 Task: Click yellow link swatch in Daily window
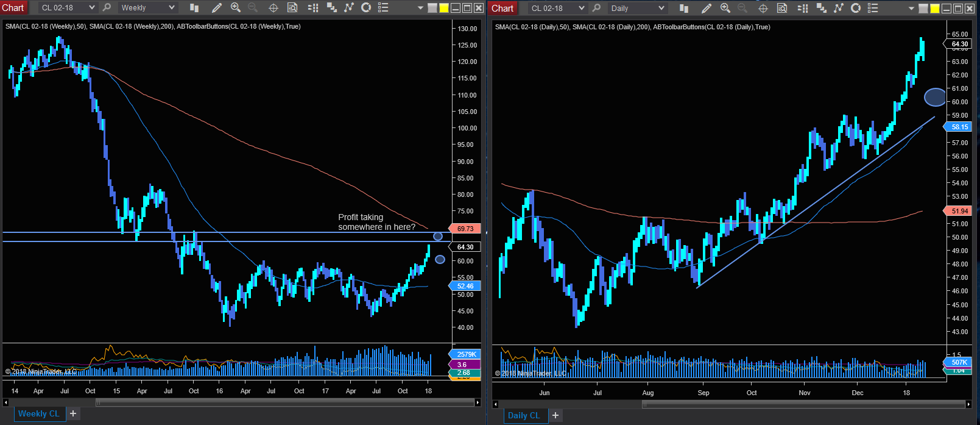click(935, 8)
